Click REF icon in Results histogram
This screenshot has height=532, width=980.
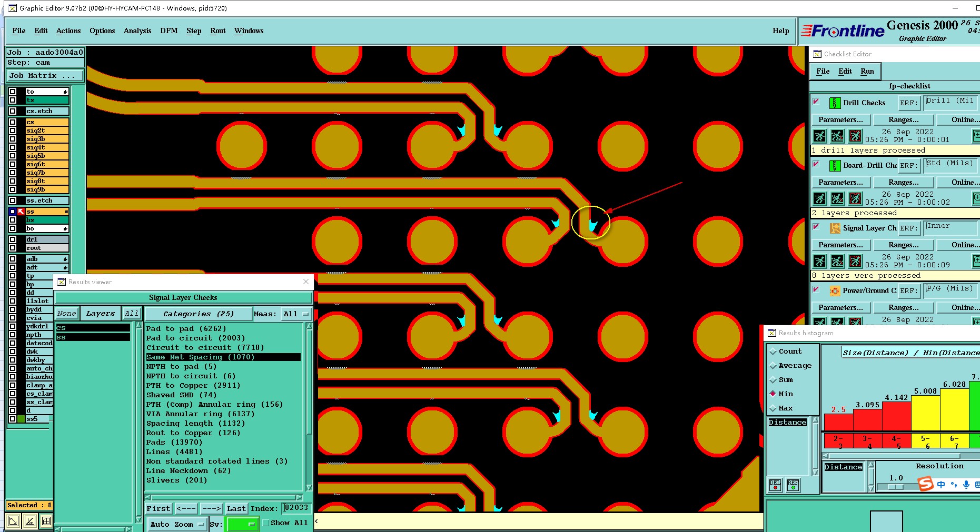[x=793, y=485]
